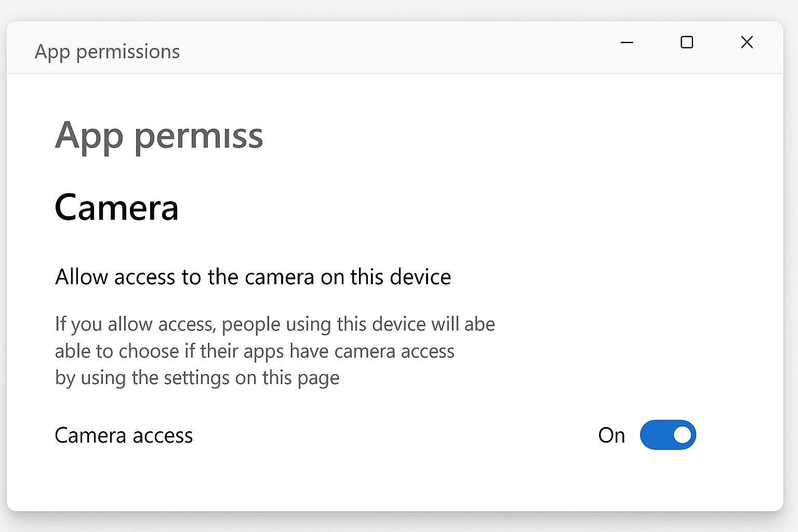Close the App permissions window

[x=747, y=42]
